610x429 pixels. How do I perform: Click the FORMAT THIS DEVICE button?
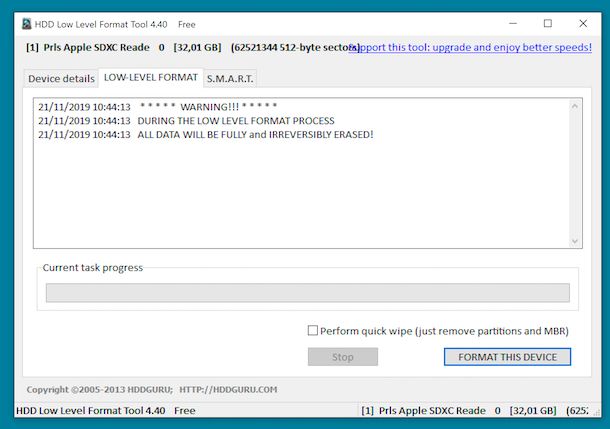point(507,357)
